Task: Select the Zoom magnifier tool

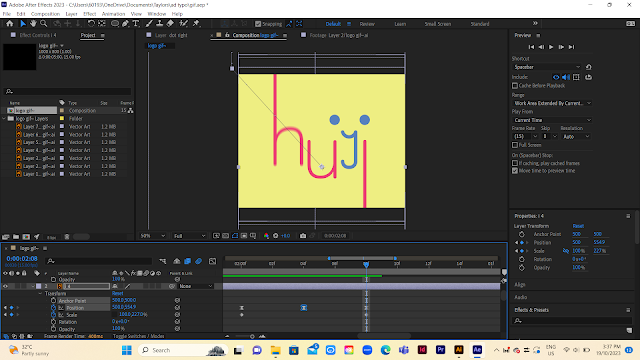Action: (x=44, y=24)
